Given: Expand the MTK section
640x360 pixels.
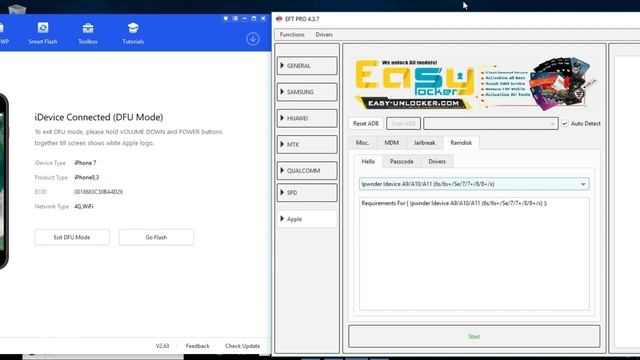Looking at the screenshot, I should point(307,144).
